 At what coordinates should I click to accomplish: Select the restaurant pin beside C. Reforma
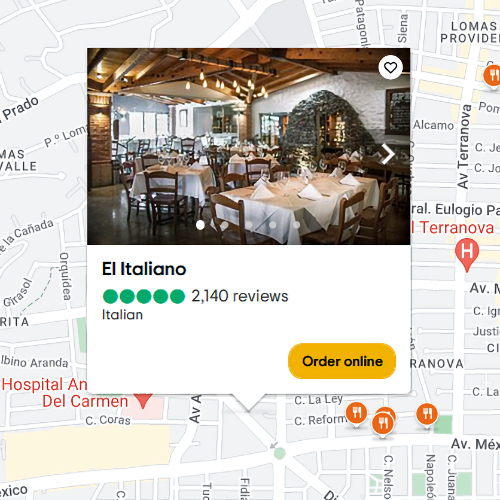(356, 414)
